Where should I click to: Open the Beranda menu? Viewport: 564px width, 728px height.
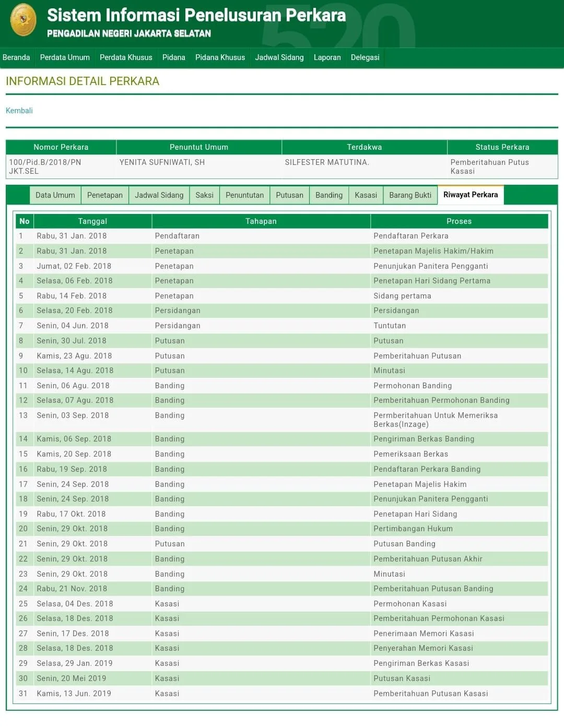coord(16,57)
